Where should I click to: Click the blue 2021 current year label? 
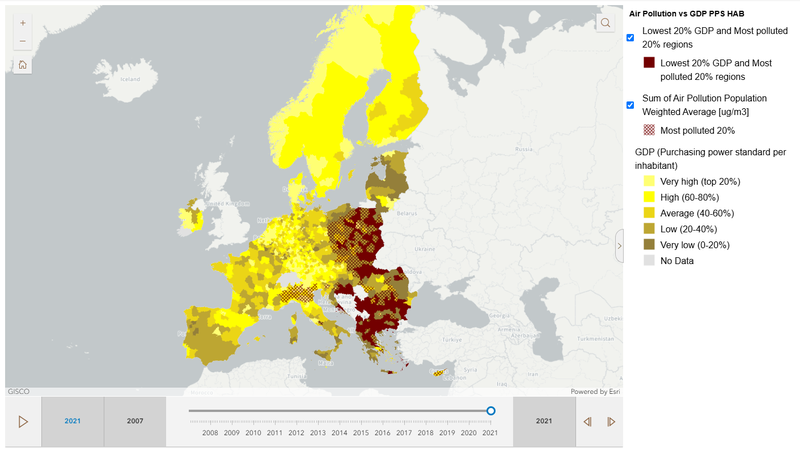pos(73,421)
